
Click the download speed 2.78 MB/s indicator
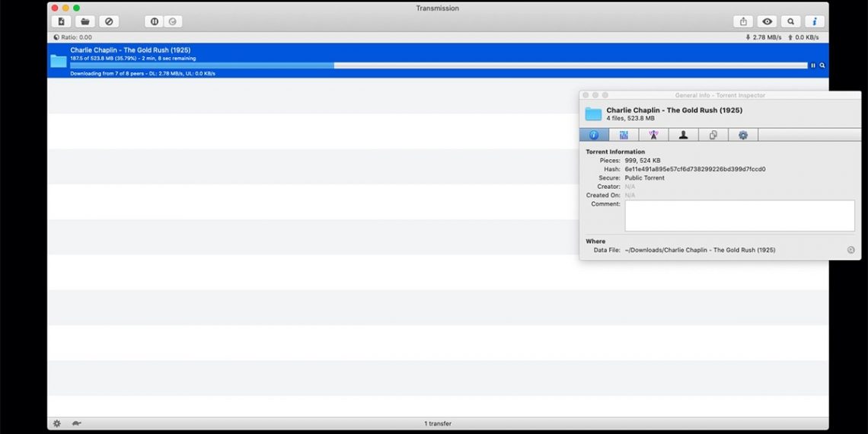tap(764, 37)
